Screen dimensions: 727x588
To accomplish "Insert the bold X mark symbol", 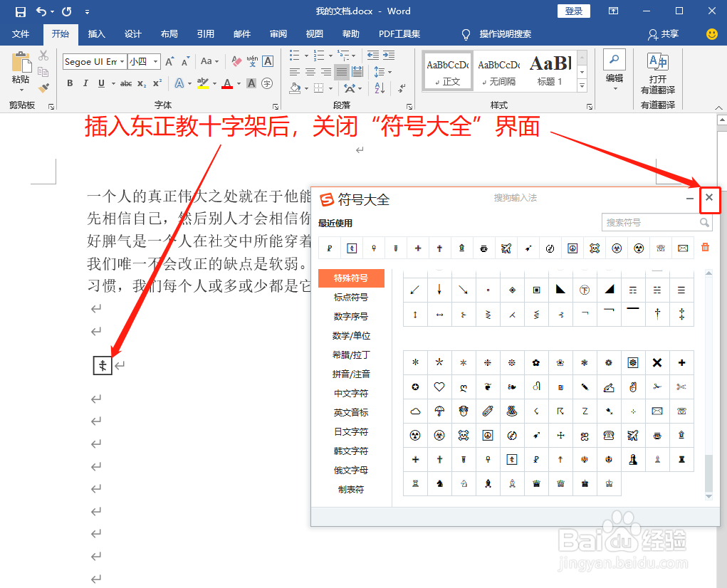I will 657,363.
